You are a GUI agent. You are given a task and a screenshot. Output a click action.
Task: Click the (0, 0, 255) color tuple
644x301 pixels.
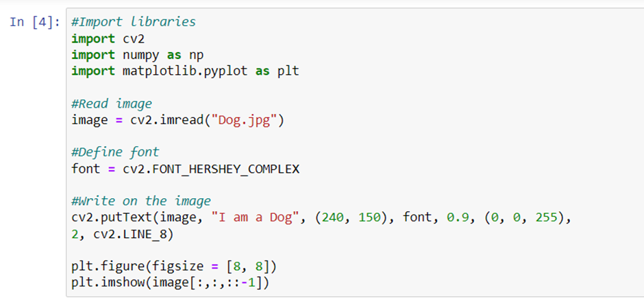(521, 217)
